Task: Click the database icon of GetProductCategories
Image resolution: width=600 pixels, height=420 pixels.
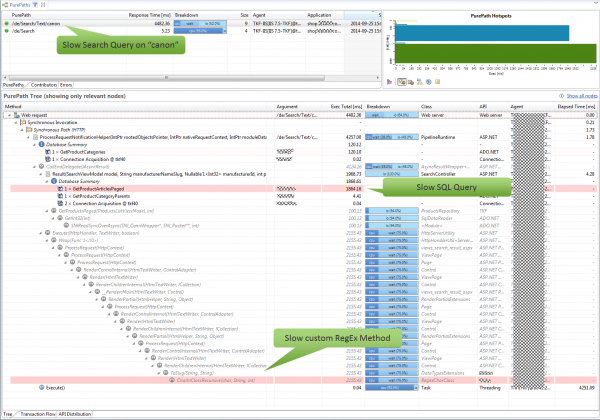Action: [48, 152]
